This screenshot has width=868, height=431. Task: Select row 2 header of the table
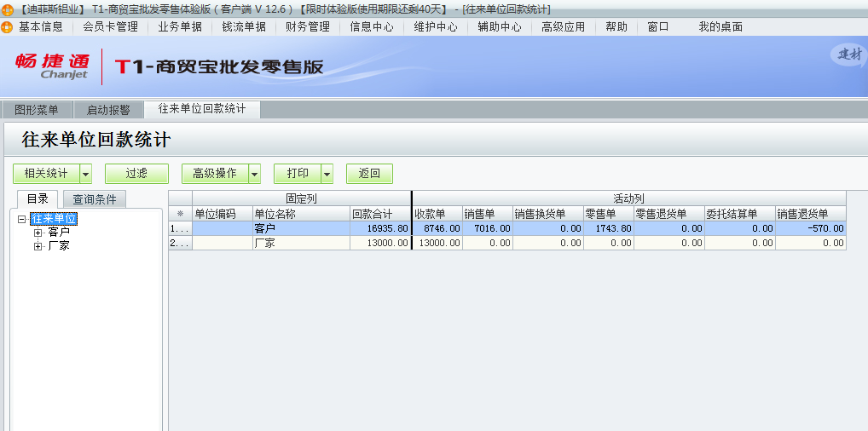(x=181, y=243)
